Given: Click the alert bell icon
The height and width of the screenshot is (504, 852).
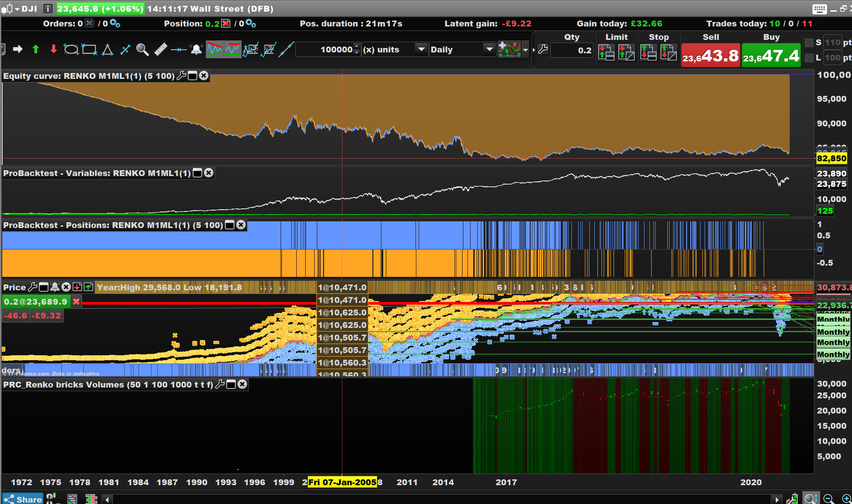Looking at the screenshot, I should coord(196,49).
